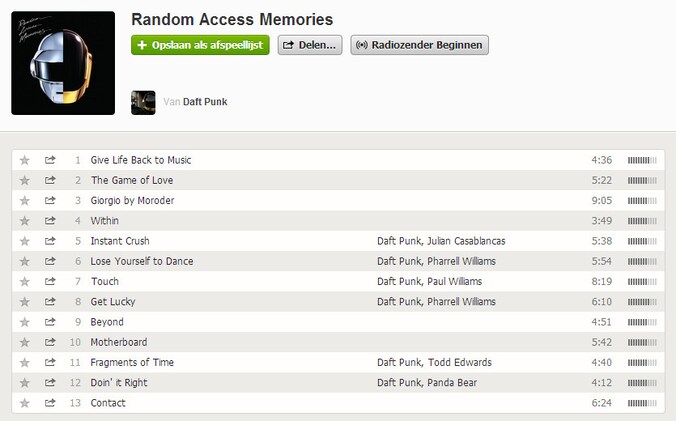Screen dimensions: 676x421
Task: Open the Daft Punk artist link
Action: [205, 102]
